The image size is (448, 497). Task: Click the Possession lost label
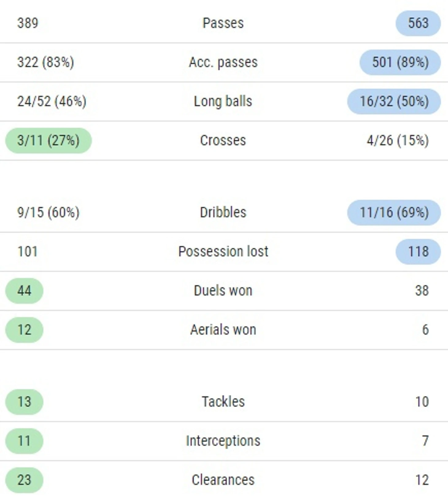click(223, 252)
